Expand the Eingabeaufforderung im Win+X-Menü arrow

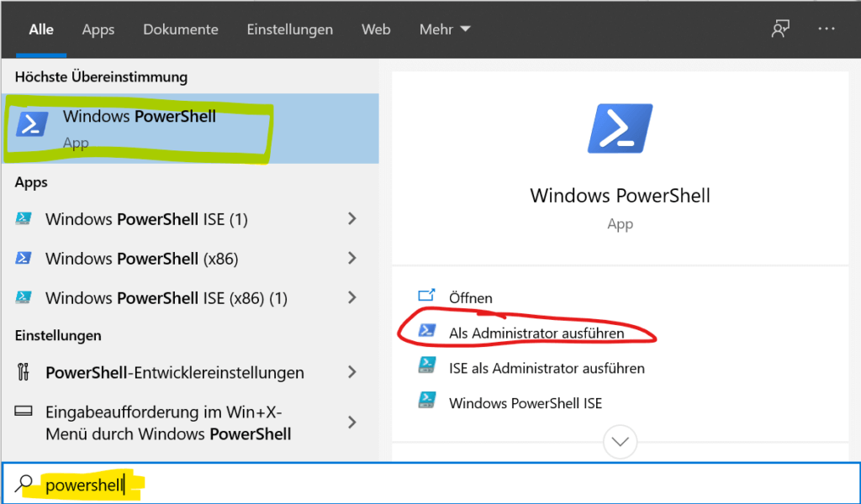tap(352, 423)
